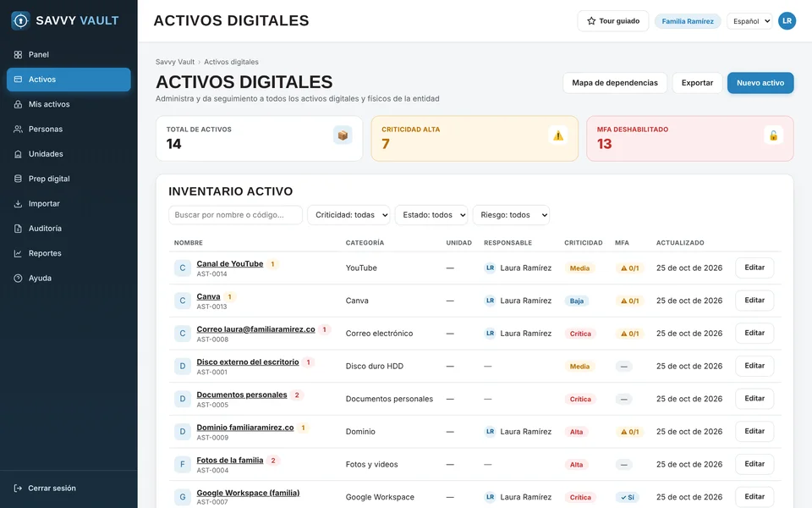
Task: Open Mapa de dependencias
Action: coord(615,83)
